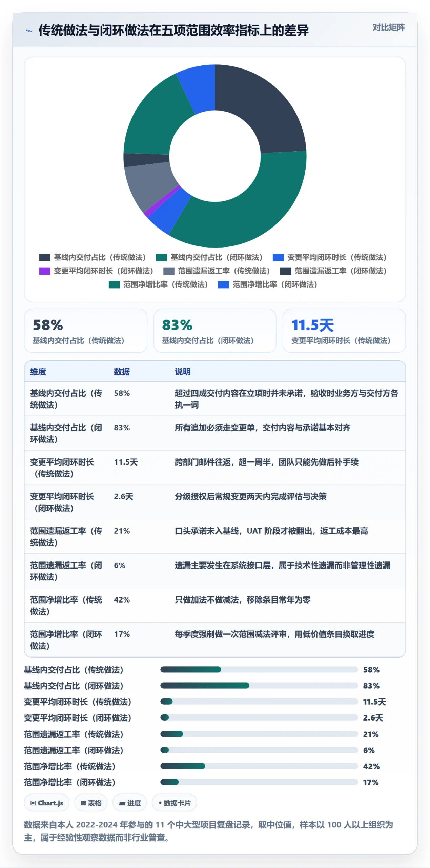Toggle legend swatch for 基线内交付占比（传统做法）
Image resolution: width=430 pixels, height=868 pixels.
(45, 257)
